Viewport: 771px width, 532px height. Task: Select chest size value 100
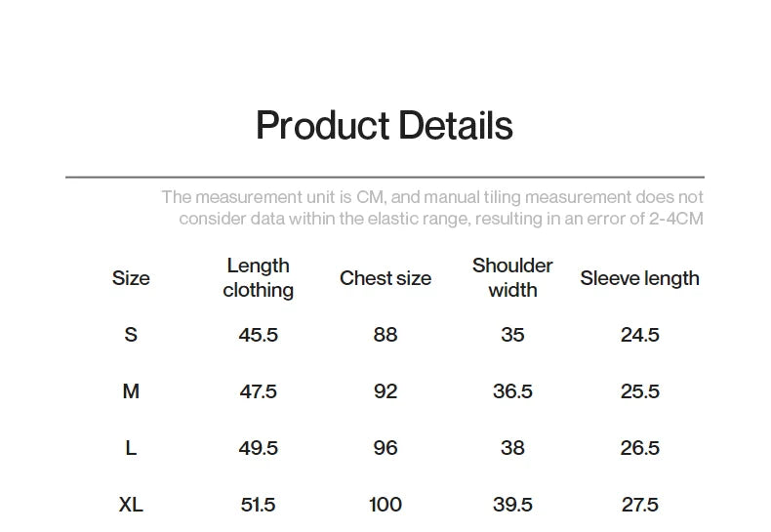click(x=385, y=505)
